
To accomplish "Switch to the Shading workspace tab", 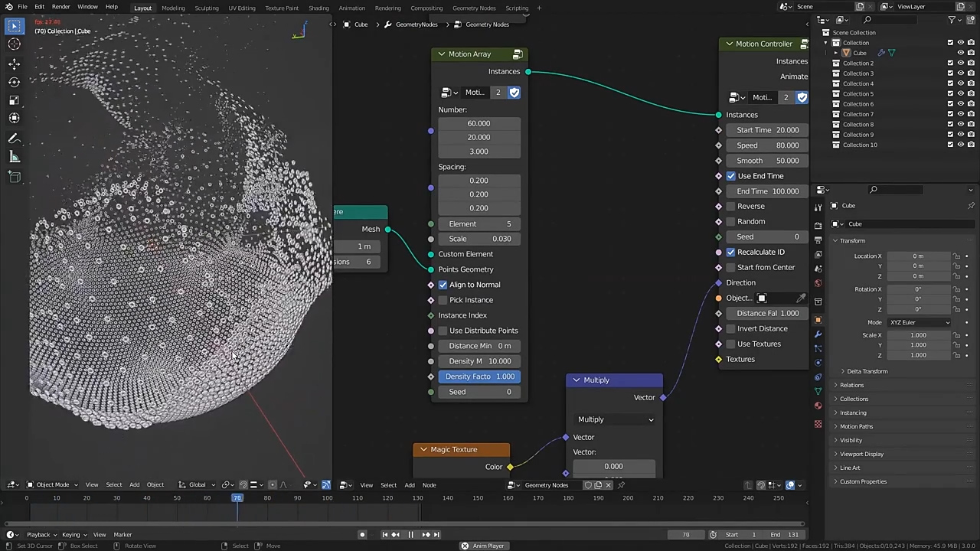I will click(x=318, y=8).
